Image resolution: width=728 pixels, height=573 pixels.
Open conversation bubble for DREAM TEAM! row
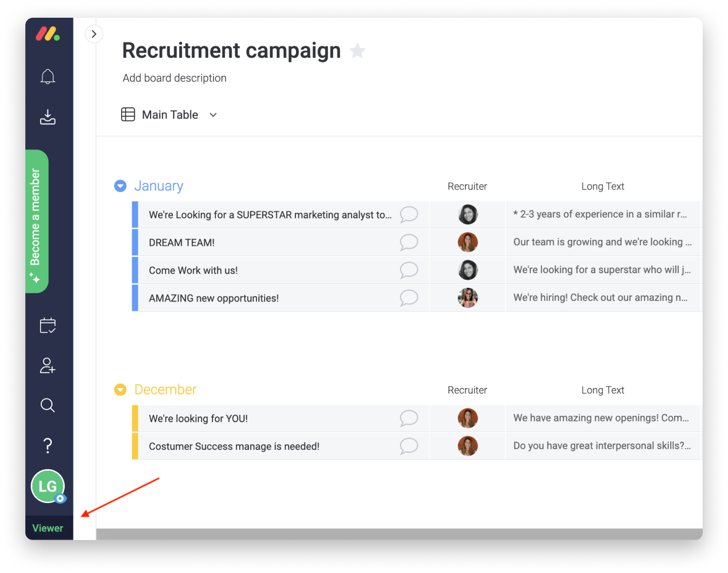(409, 242)
